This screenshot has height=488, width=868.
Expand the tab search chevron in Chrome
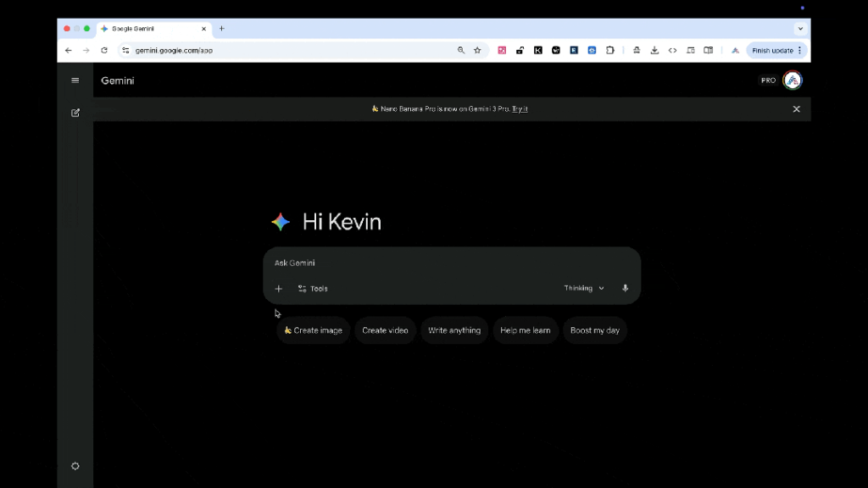click(800, 29)
